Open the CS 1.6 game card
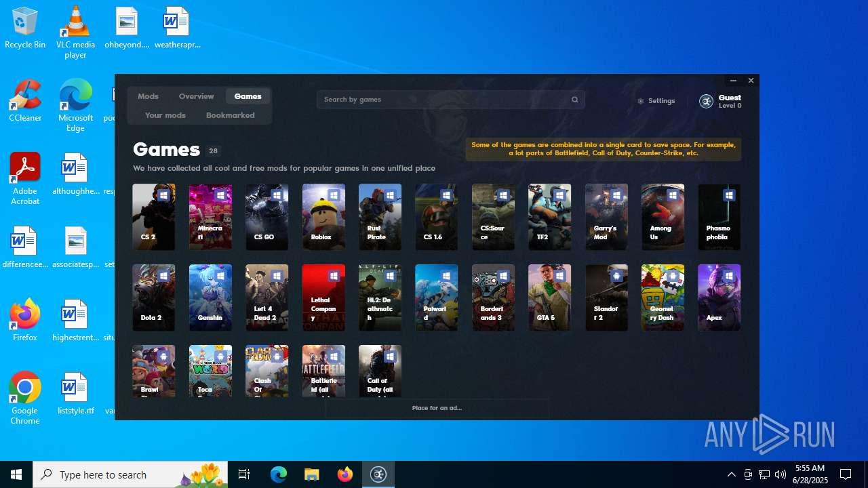This screenshot has width=868, height=488. (436, 217)
